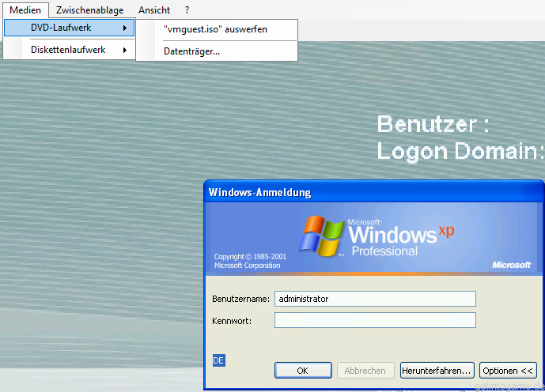Open the Zwischenablage menu
Viewport: 545px width, 392px height.
[89, 10]
